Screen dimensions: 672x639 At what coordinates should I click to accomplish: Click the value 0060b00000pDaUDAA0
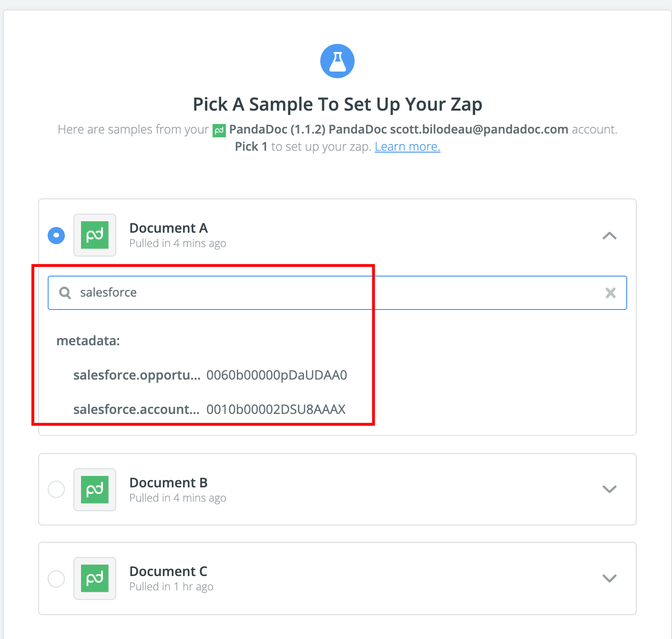coord(276,375)
